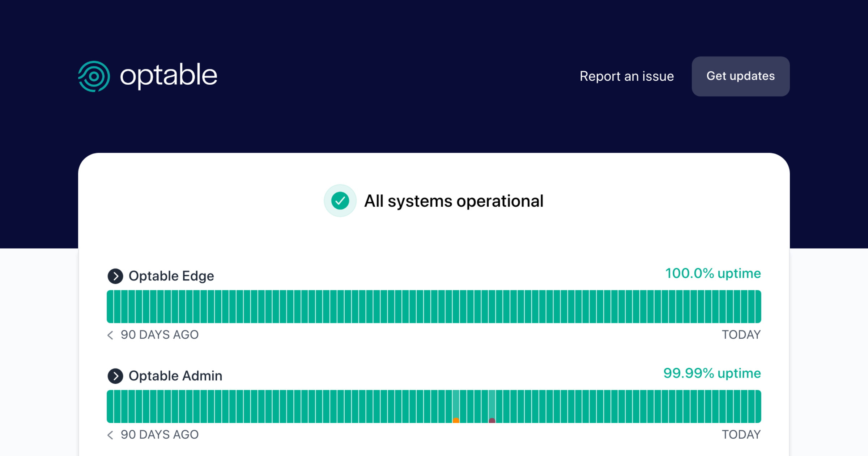Click Edge's TODAY label

(x=741, y=335)
